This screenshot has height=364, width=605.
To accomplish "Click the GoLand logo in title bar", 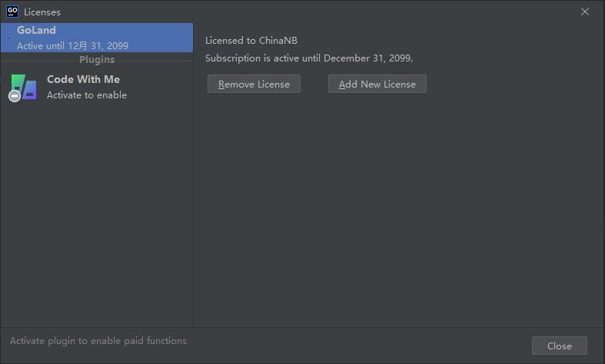I will click(12, 12).
